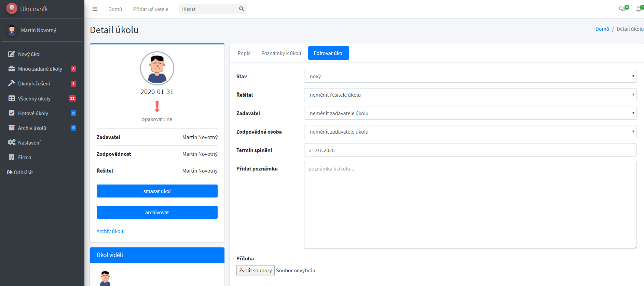Viewport: 644px width, 286px height.
Task: Expand the Stav dropdown
Action: [470, 76]
